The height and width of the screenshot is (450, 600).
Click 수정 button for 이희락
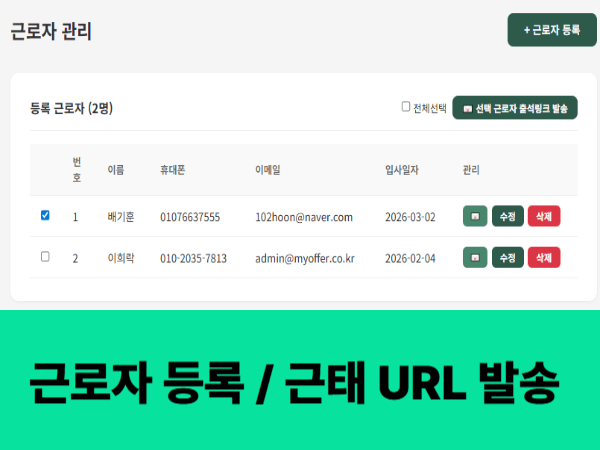tap(508, 258)
